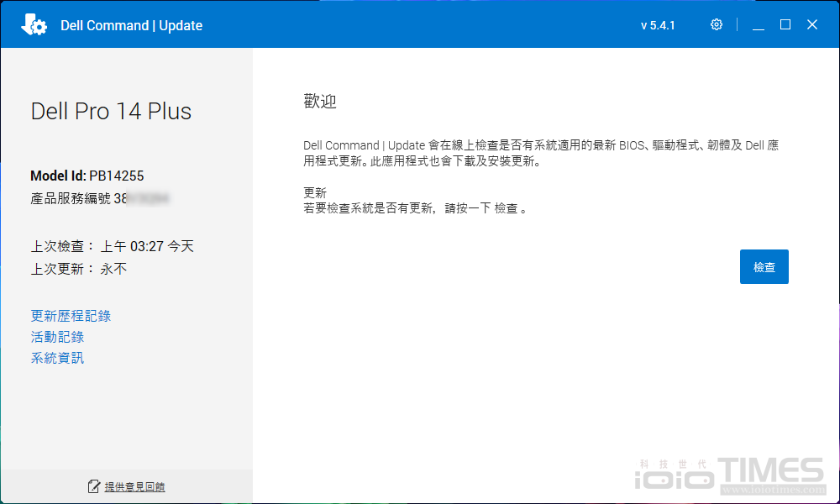Image resolution: width=840 pixels, height=504 pixels.
Task: Close the Dell Command Update window
Action: (x=812, y=24)
